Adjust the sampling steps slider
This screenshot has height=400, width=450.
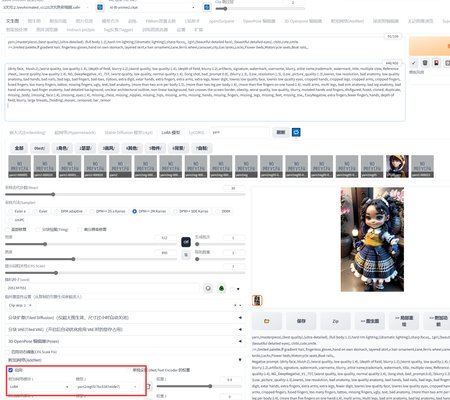tap(125, 194)
